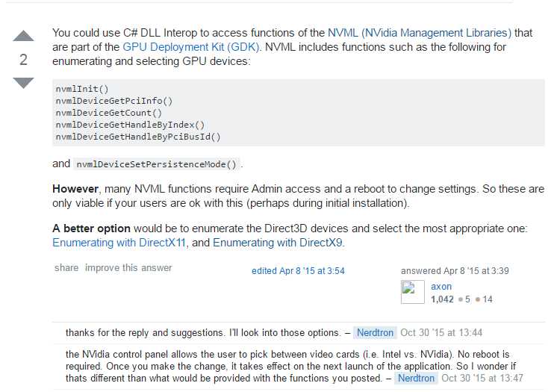This screenshot has width=548, height=392.
Task: Click axon's avatar image
Action: [412, 292]
